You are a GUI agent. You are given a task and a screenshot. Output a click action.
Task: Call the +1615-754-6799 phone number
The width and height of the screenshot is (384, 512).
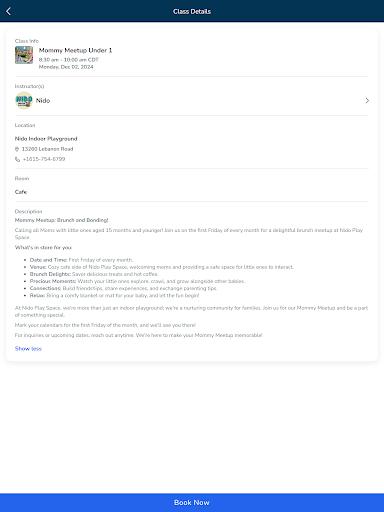click(44, 159)
